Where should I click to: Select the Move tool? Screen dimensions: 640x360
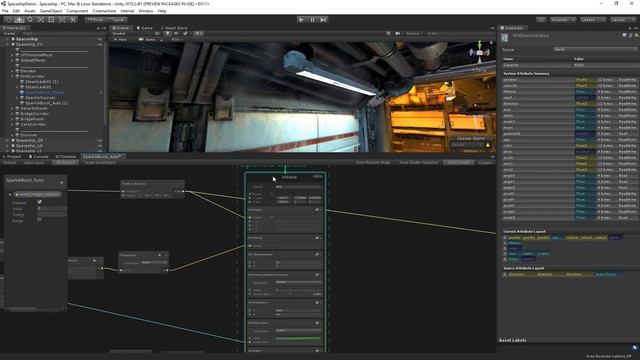(x=19, y=20)
